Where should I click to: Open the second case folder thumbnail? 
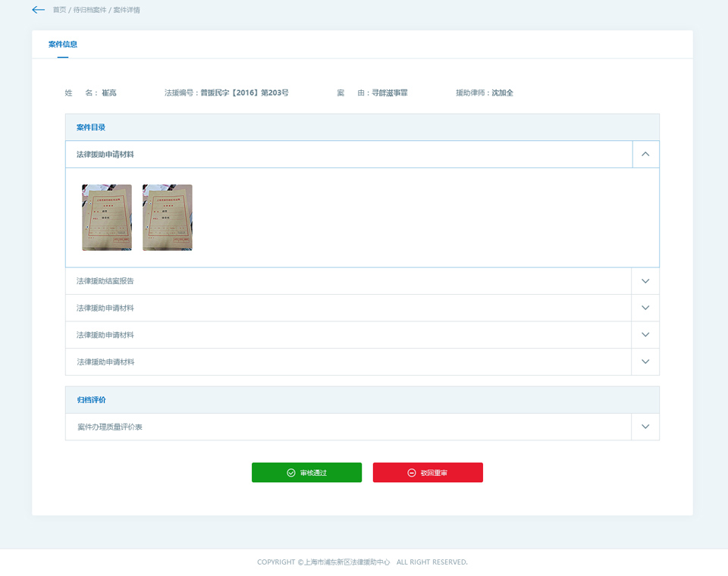click(x=168, y=218)
